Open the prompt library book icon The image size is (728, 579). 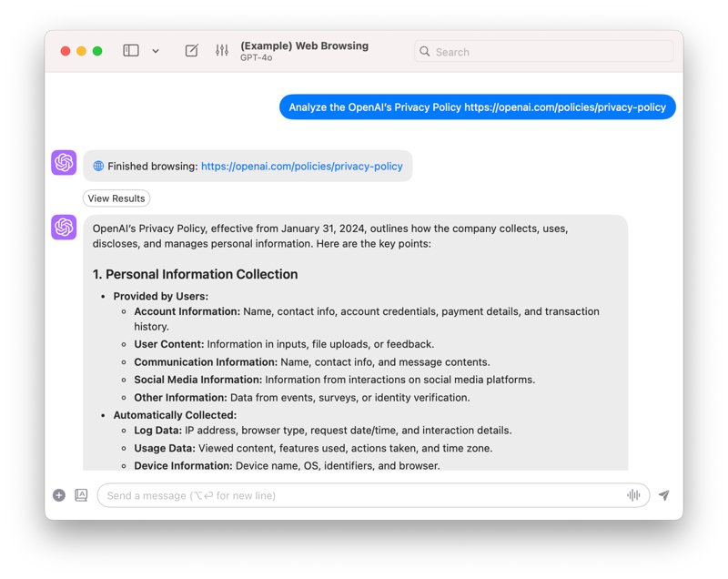81,495
